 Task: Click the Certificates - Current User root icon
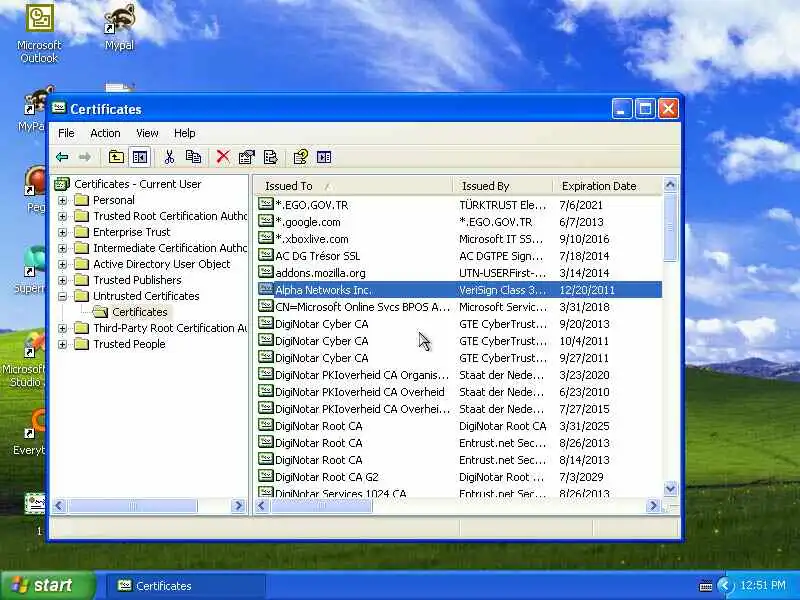point(62,184)
